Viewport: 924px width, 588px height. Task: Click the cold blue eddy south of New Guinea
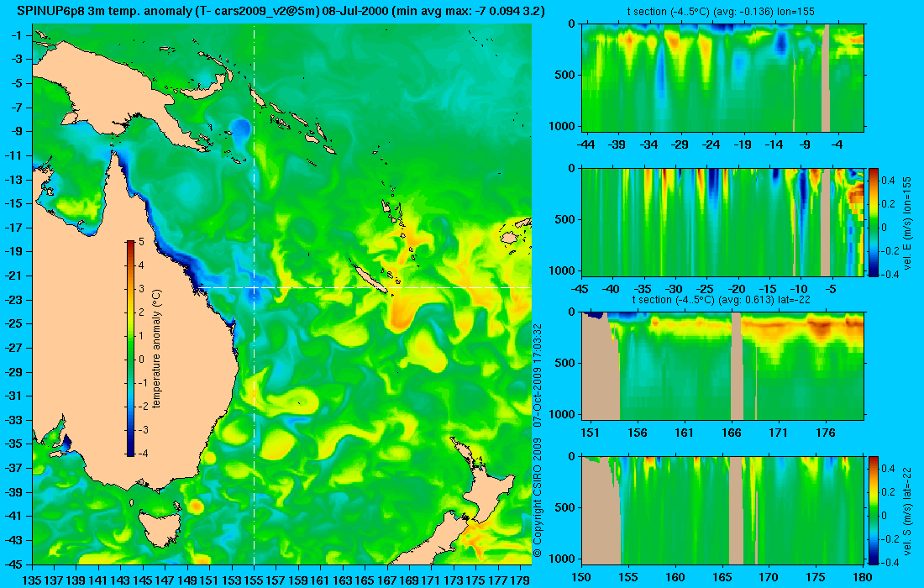click(240, 129)
